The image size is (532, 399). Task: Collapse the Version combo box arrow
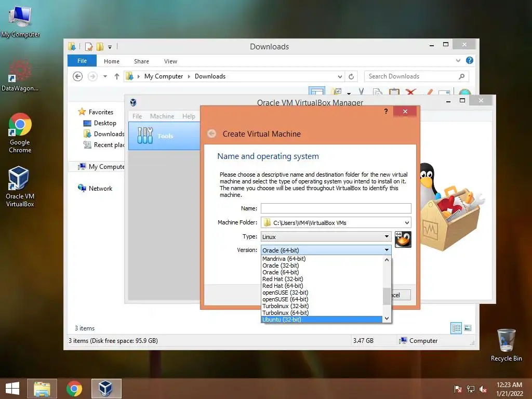coord(387,250)
